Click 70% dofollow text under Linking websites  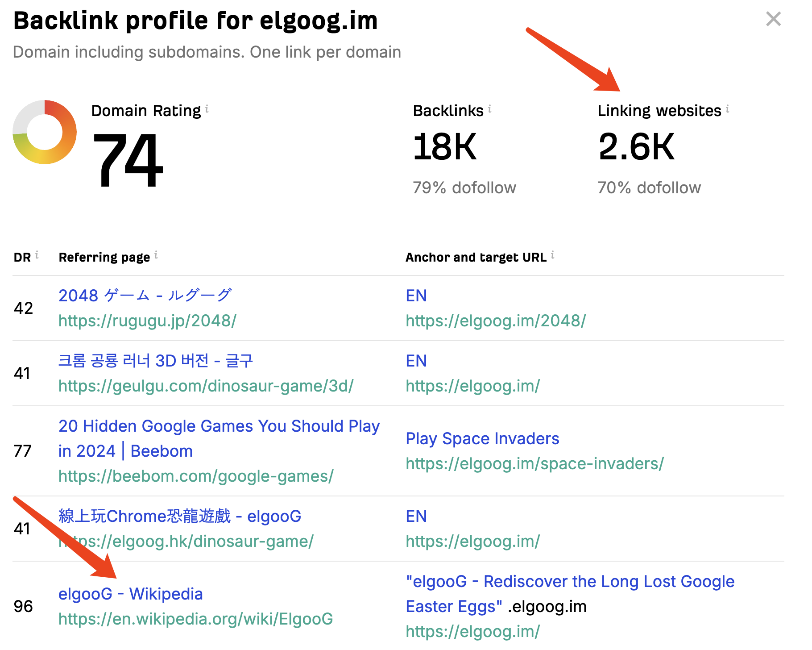649,187
